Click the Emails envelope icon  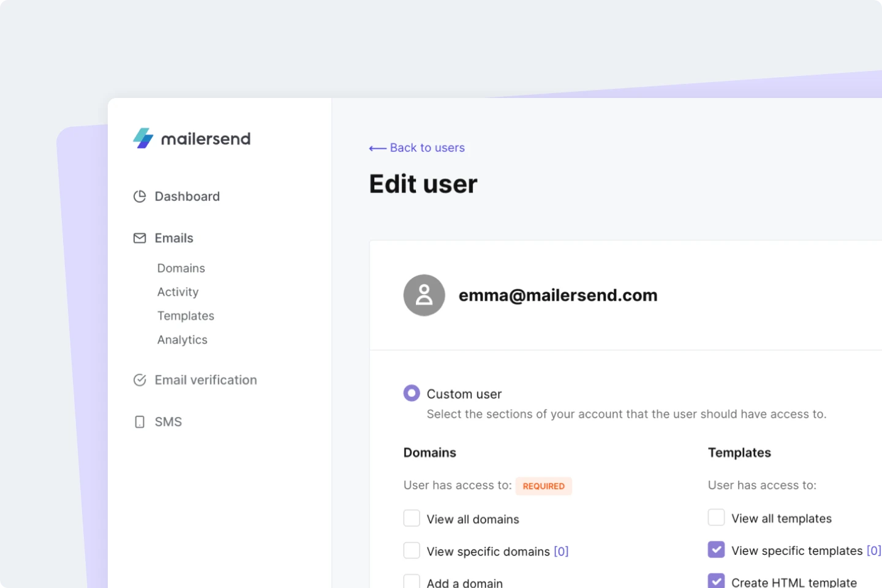tap(140, 238)
